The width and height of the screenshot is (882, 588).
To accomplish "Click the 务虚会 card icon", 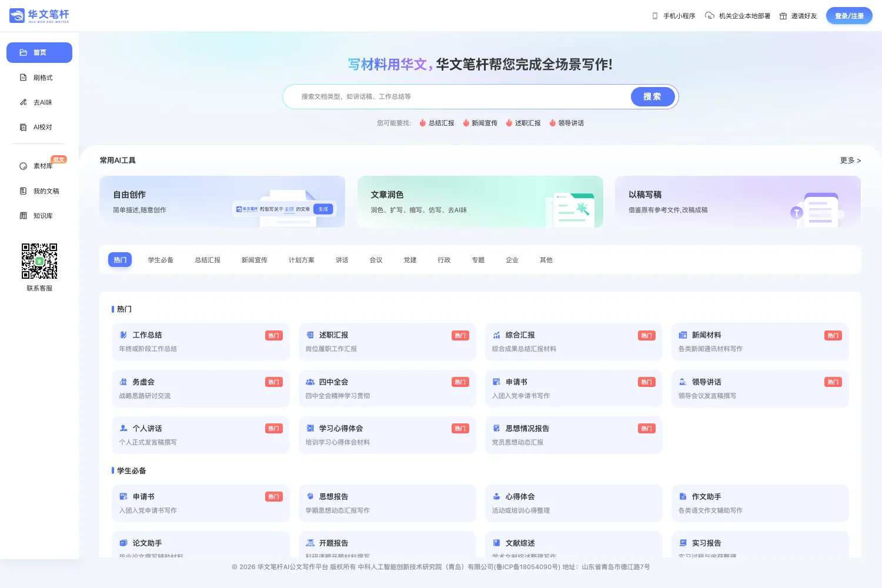I will [x=123, y=382].
